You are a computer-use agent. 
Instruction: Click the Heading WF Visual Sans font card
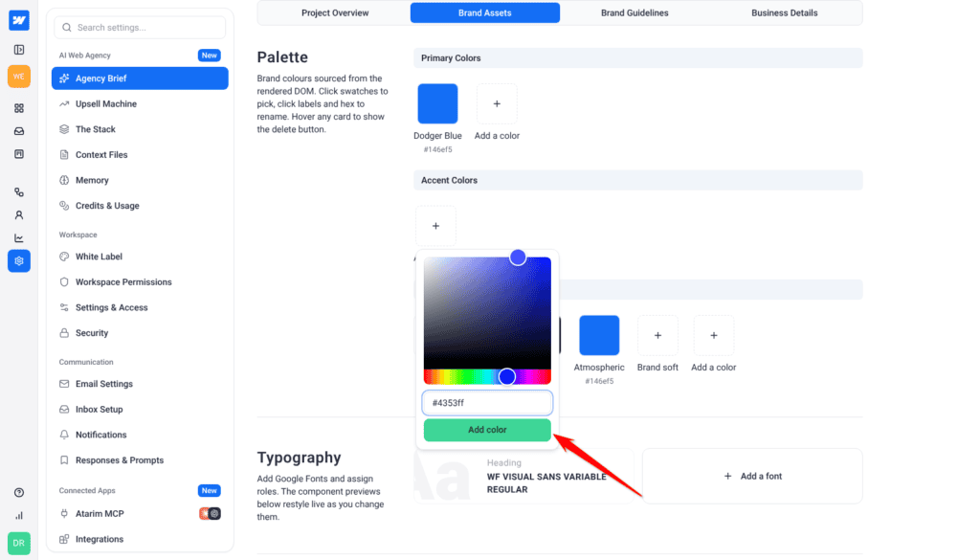pyautogui.click(x=523, y=477)
